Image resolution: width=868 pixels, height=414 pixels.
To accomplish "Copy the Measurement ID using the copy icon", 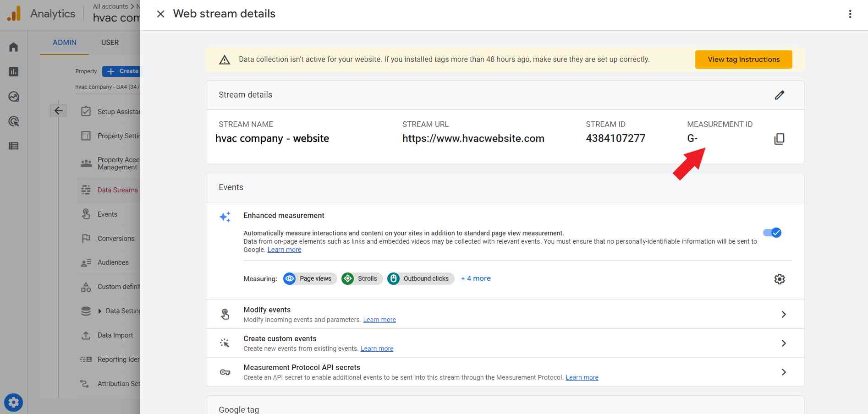I will (779, 138).
